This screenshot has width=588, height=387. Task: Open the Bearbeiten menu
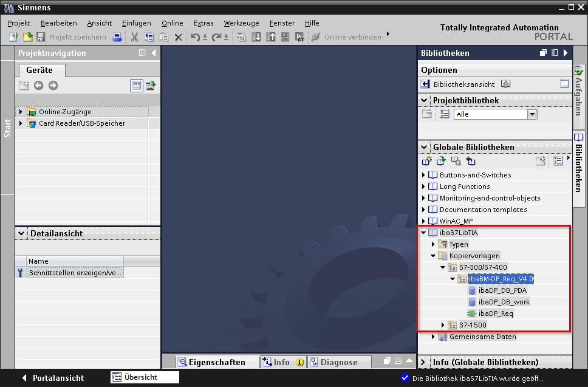(x=58, y=23)
